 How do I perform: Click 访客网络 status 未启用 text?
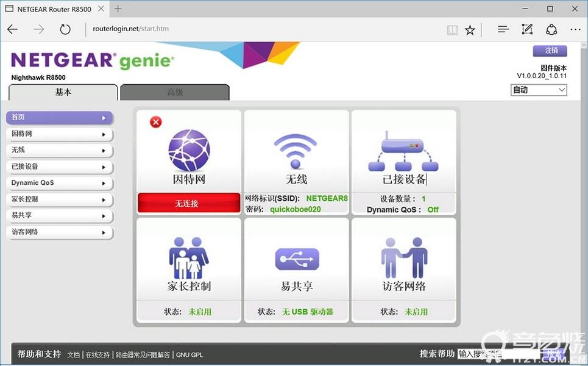tap(416, 312)
